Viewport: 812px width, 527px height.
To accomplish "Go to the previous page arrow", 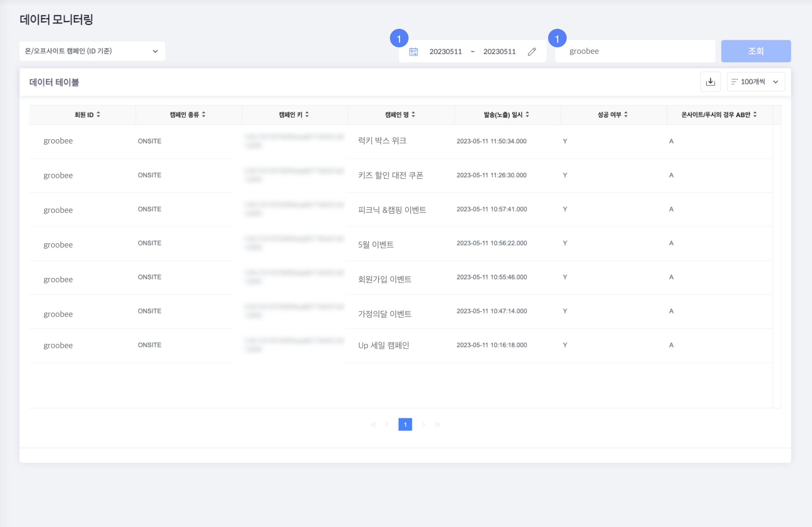I will click(x=387, y=424).
